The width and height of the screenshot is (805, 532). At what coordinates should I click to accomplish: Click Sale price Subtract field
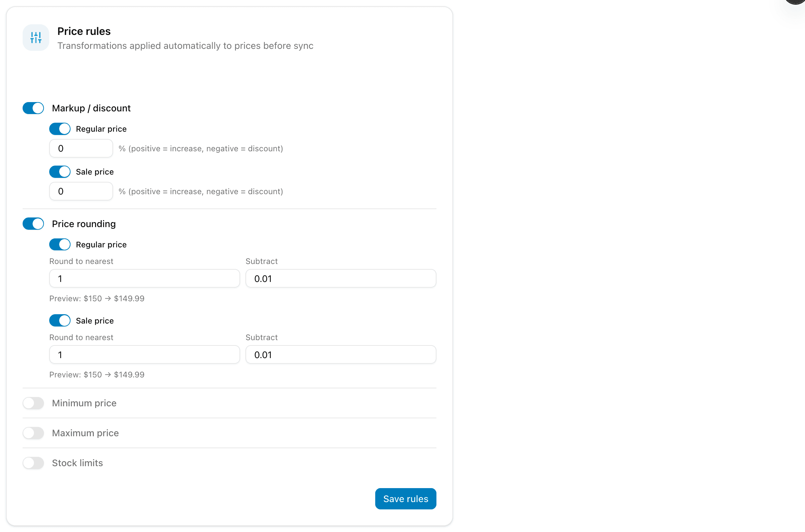point(341,354)
